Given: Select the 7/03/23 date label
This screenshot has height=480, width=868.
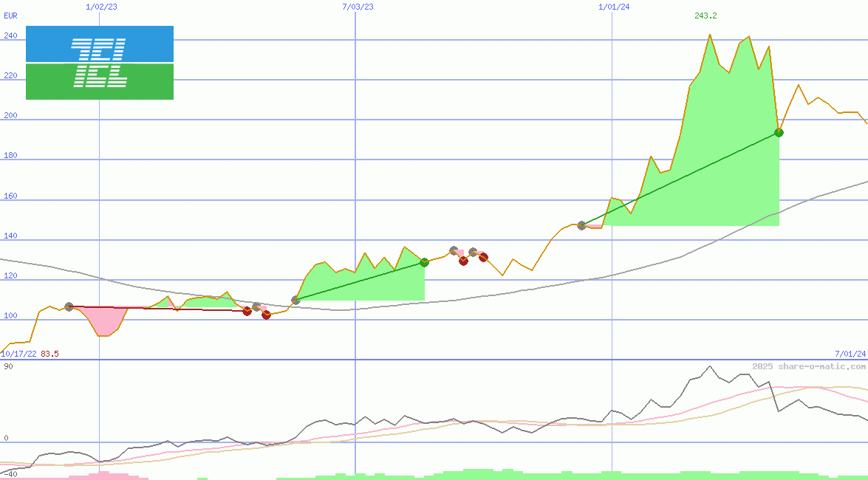Looking at the screenshot, I should [x=358, y=7].
